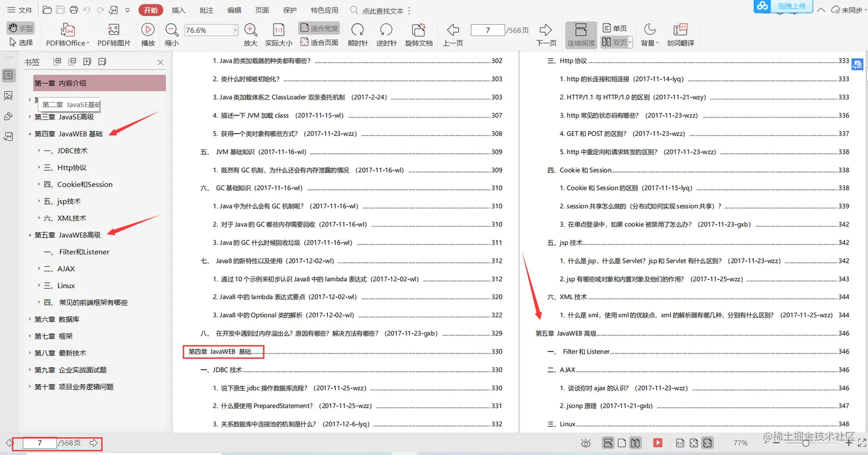This screenshot has width=868, height=455.
Task: Collapse the ribbon with the up chevron
Action: click(x=821, y=10)
